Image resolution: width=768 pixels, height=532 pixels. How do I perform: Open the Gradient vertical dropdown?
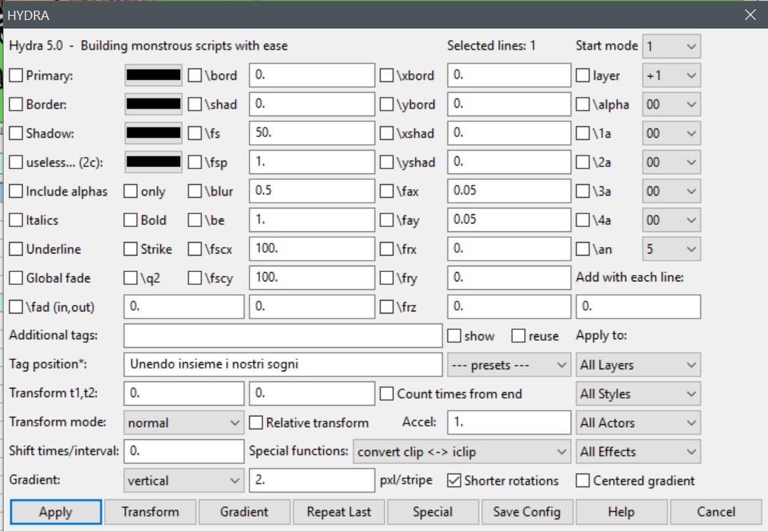point(184,481)
